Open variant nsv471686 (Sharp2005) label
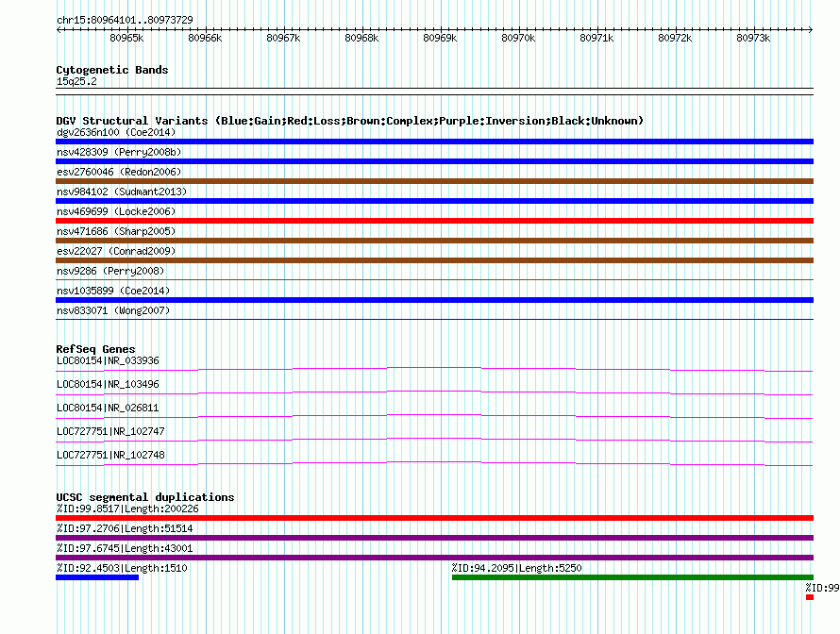Screen dimensions: 840x634 point(116,231)
